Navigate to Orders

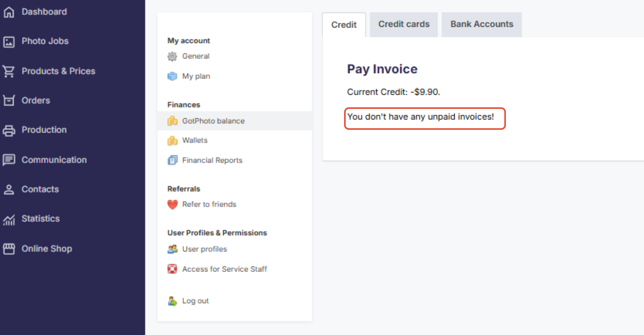36,100
